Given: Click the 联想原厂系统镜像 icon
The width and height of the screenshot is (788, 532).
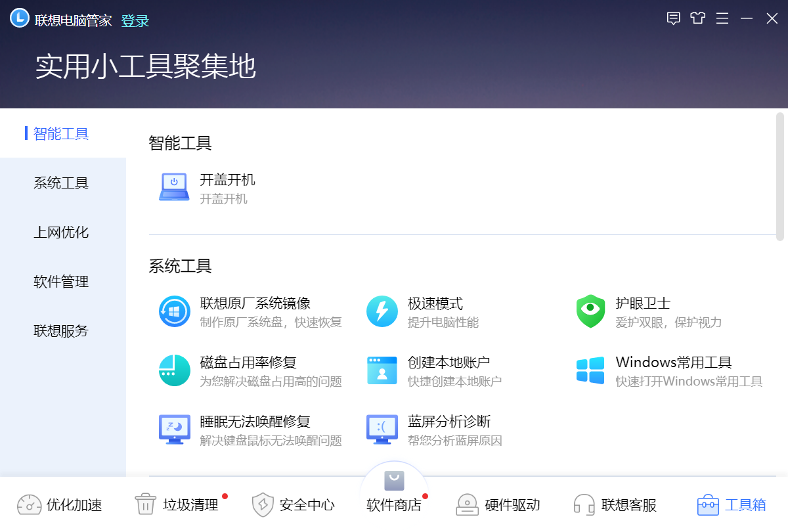Looking at the screenshot, I should pos(175,311).
